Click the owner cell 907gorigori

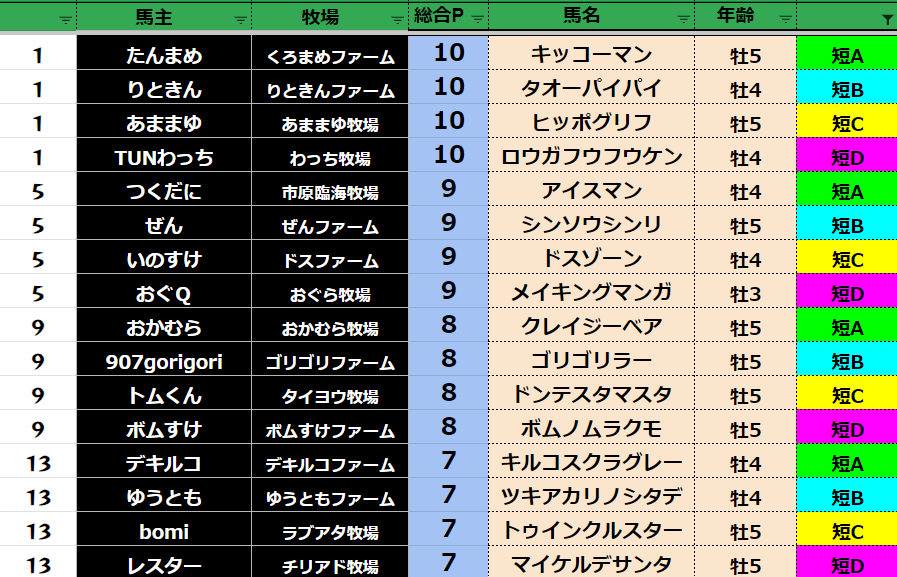pyautogui.click(x=164, y=361)
